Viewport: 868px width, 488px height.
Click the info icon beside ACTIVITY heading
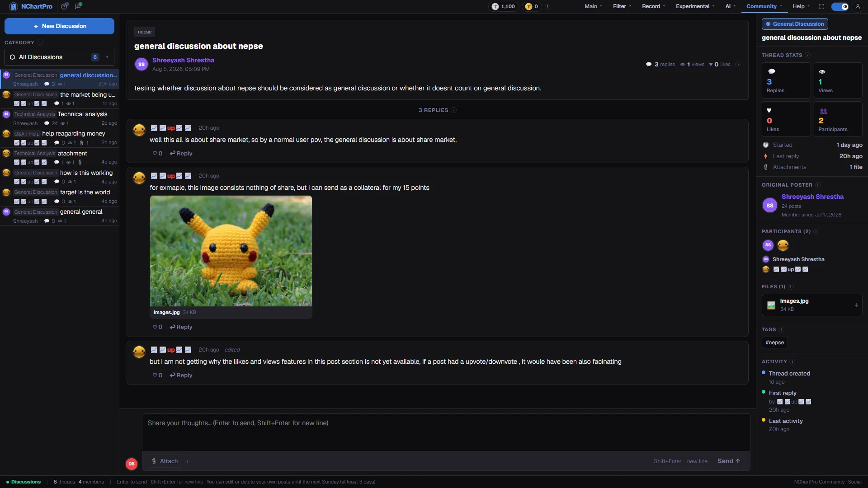point(792,361)
